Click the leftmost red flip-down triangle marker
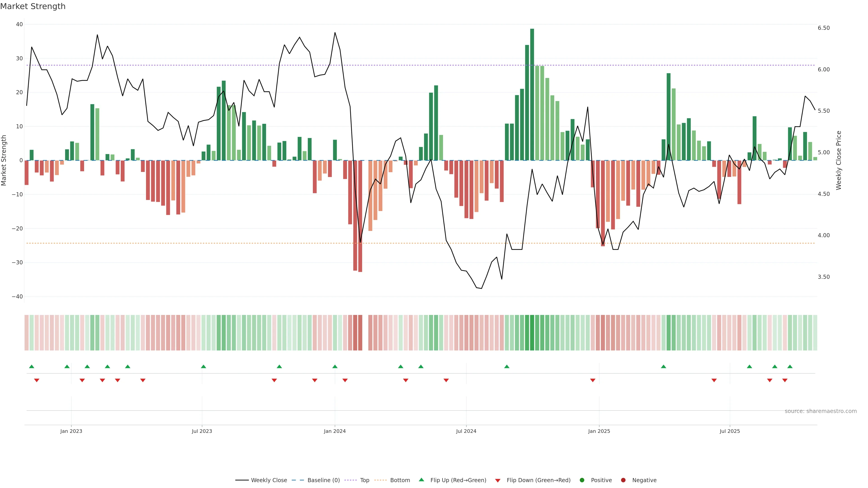Screen dimensions: 868x488 pos(37,380)
